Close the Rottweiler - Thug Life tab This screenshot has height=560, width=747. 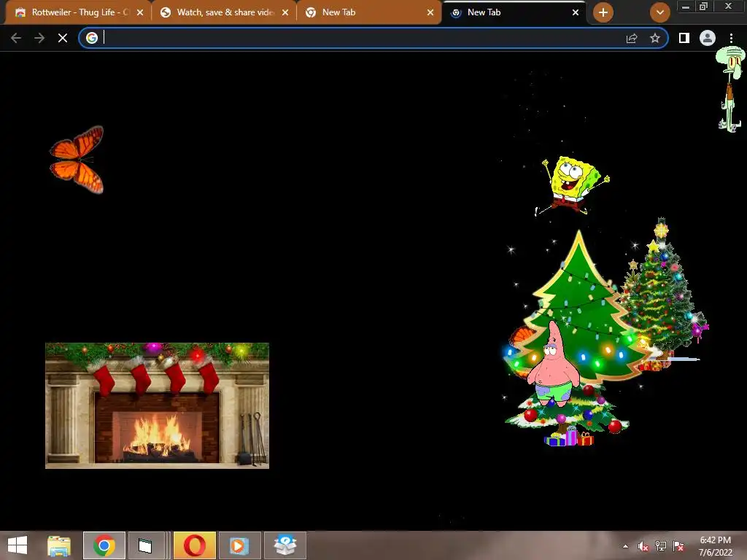click(x=140, y=12)
